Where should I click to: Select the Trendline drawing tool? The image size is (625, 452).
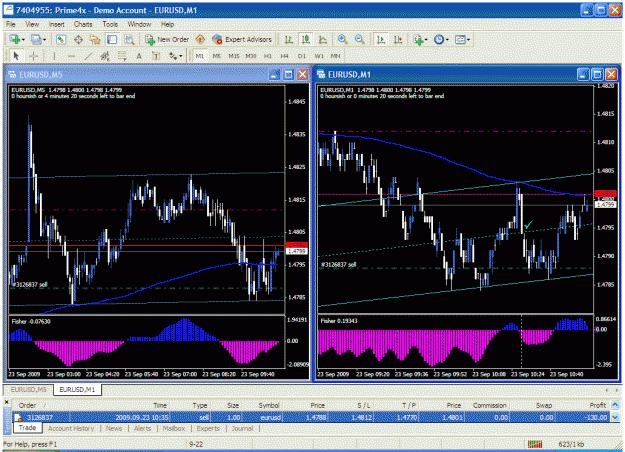[x=88, y=56]
